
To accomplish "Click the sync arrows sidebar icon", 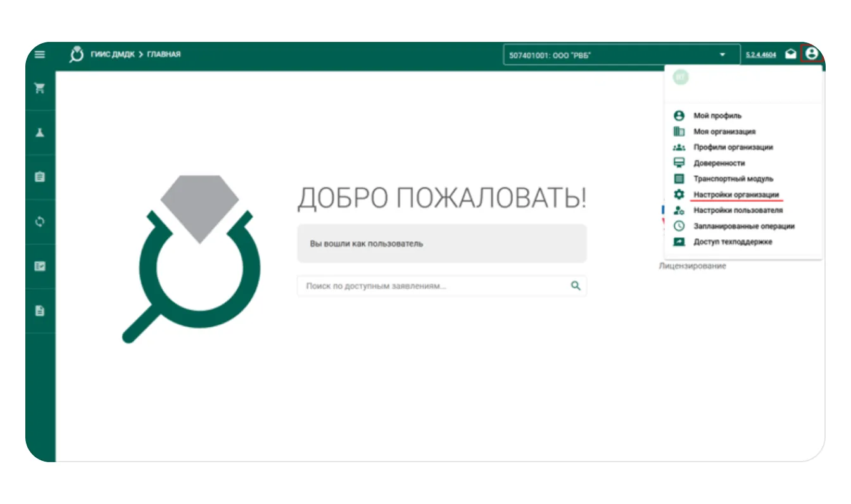I will (40, 222).
